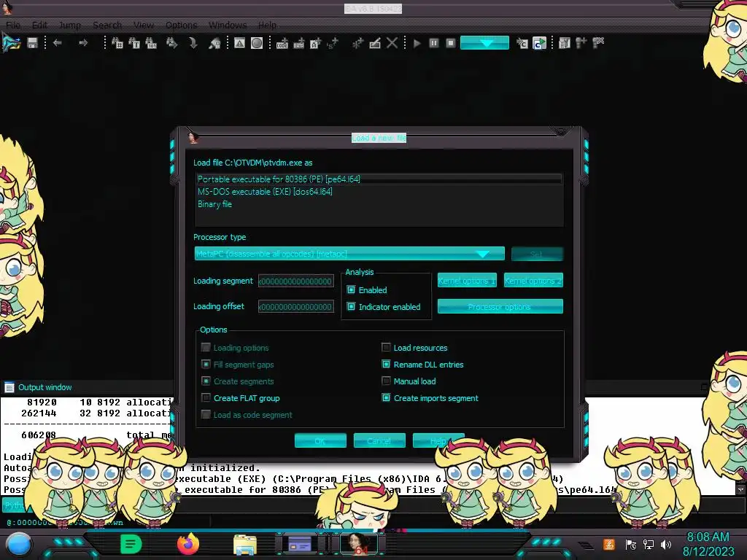Click the highlighted C with green arrow icon
The width and height of the screenshot is (747, 560).
click(x=539, y=43)
